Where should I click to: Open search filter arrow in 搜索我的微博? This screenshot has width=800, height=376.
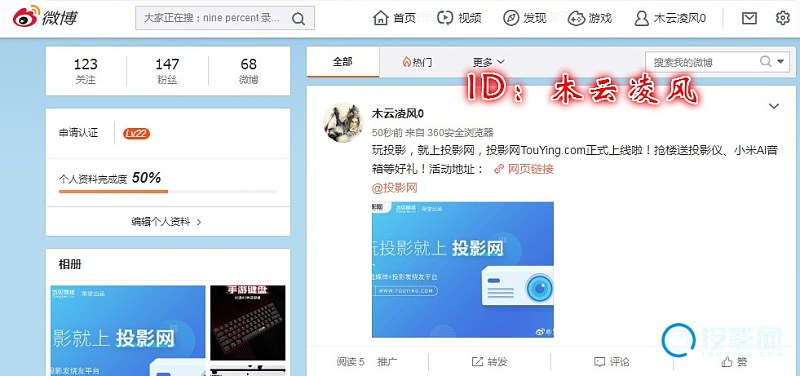[x=780, y=62]
